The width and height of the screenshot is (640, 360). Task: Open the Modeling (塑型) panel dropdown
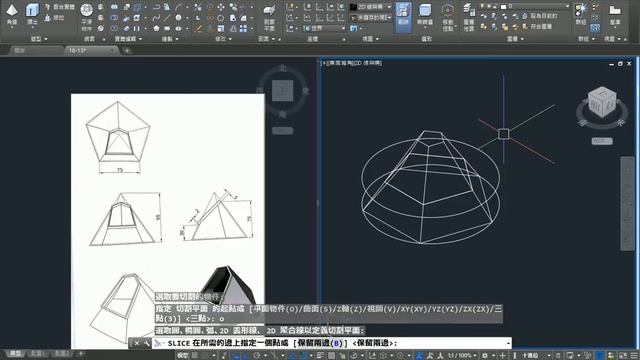tap(39, 39)
